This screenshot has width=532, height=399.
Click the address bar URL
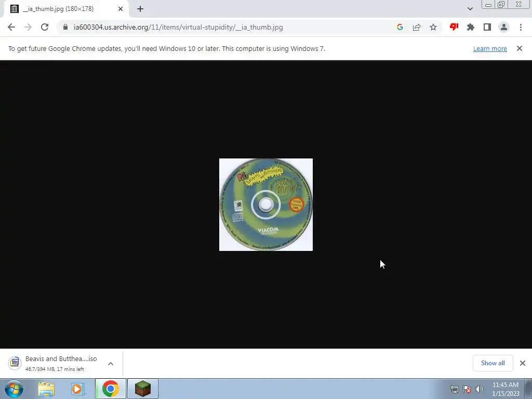[178, 27]
